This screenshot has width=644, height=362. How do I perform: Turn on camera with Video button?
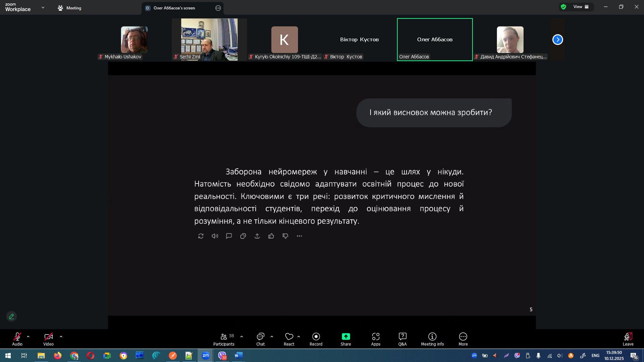(x=48, y=339)
